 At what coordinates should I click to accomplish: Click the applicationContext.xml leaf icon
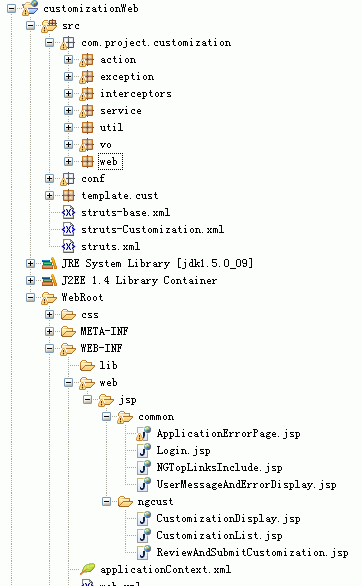pos(87,569)
